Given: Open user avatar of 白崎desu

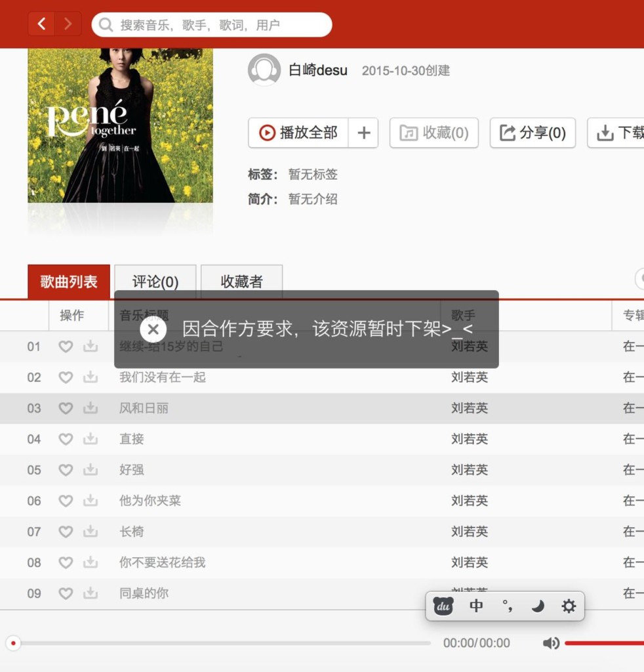Looking at the screenshot, I should tap(264, 70).
